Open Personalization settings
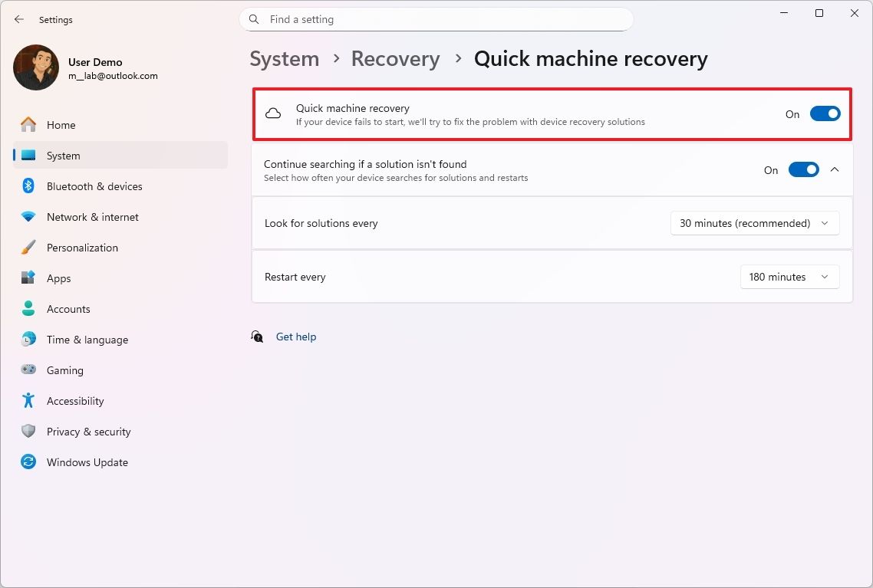The width and height of the screenshot is (873, 588). (x=82, y=247)
